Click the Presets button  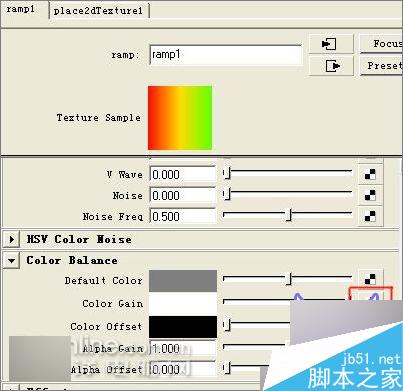click(x=381, y=66)
